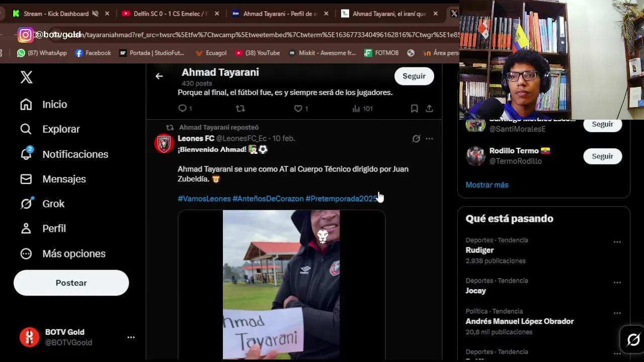The height and width of the screenshot is (362, 644).
Task: Click the BOTV Gold account avatar
Action: [x=29, y=337]
